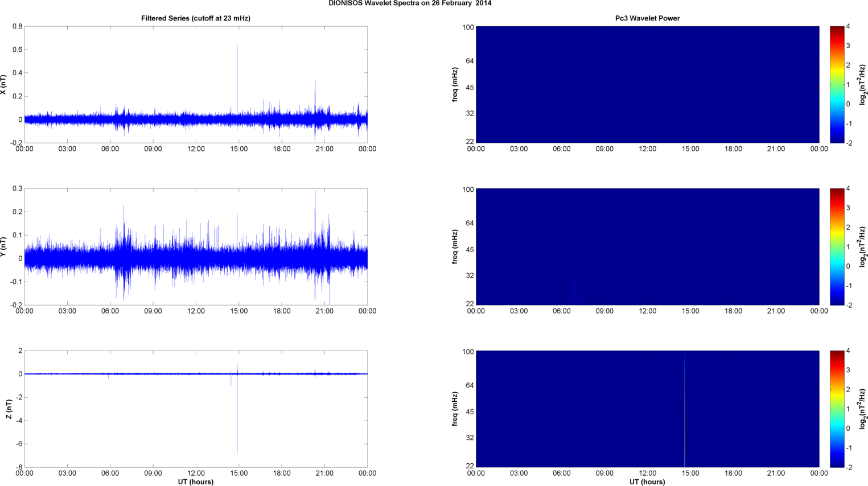Image resolution: width=868 pixels, height=486 pixels.
Task: Click the '0.8' tick on X plot
Action: (x=17, y=27)
